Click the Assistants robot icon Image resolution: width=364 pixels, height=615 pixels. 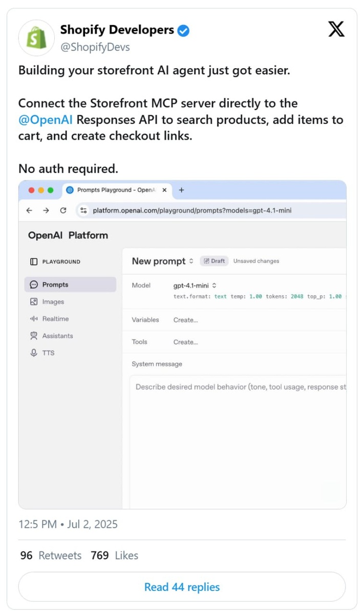34,336
